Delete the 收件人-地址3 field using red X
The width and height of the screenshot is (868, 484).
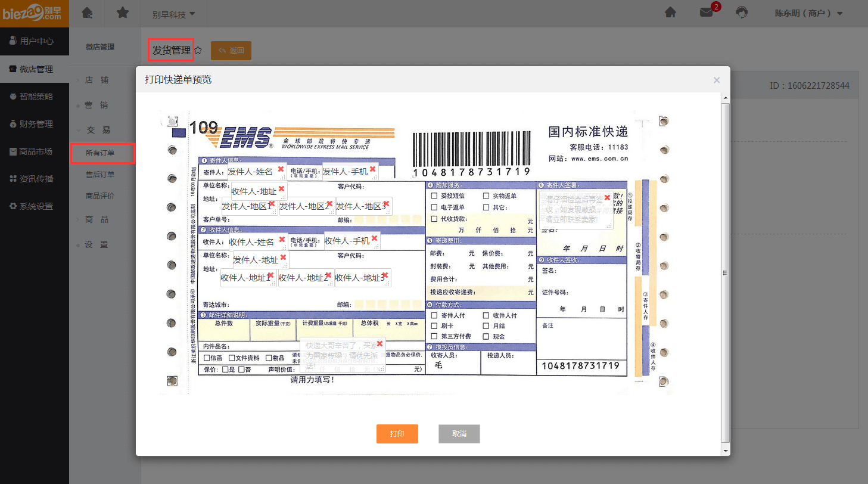coord(385,275)
